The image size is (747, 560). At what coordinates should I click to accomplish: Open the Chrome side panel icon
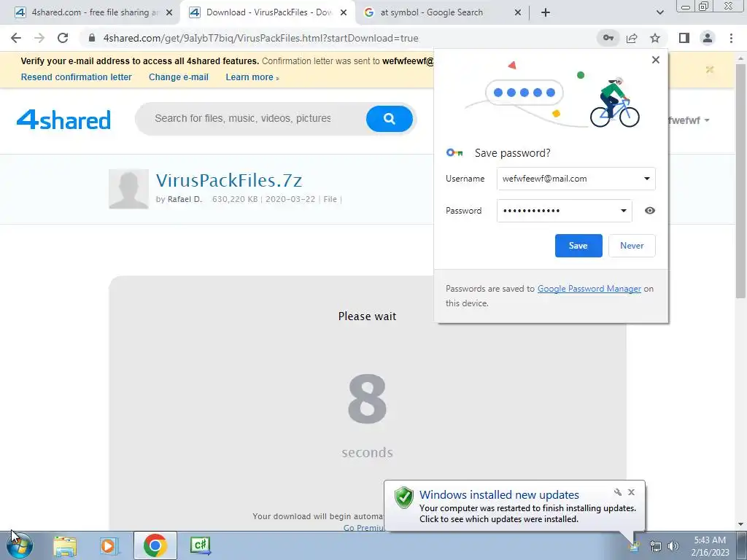point(684,38)
